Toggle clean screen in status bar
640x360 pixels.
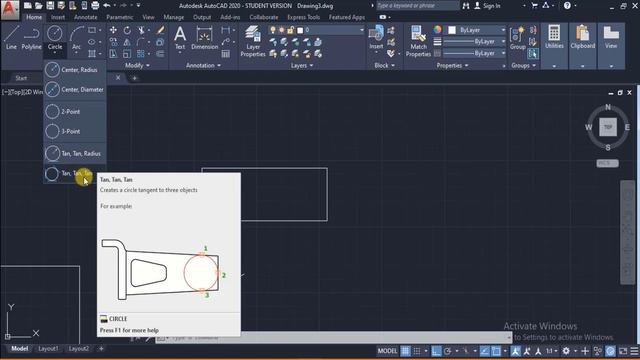(623, 351)
